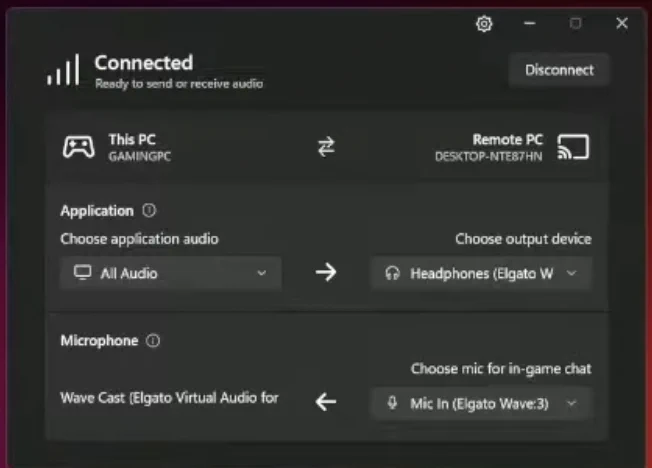Screen dimensions: 652x468
Task: Click the signal strength bars icon
Action: coord(63,70)
